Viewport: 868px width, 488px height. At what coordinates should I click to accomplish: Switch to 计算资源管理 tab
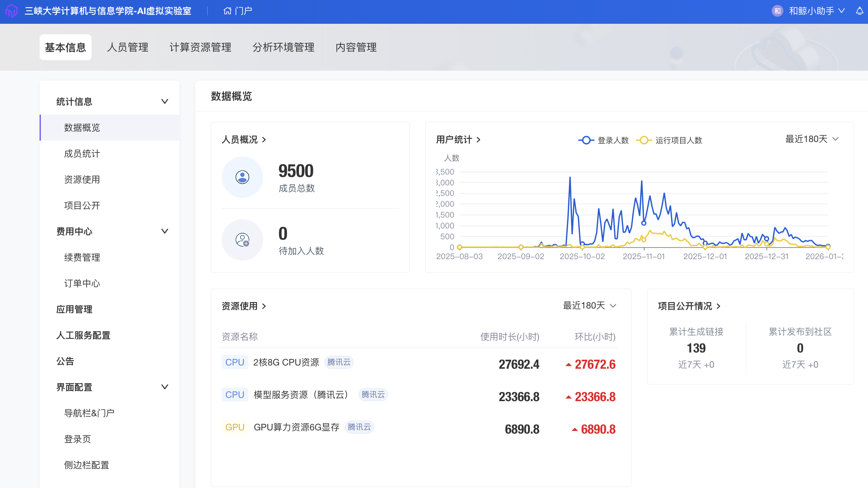pos(200,47)
